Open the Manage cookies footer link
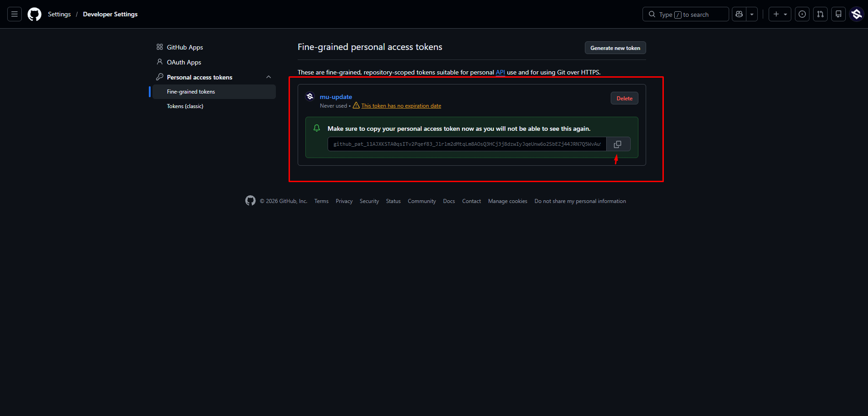 tap(508, 201)
